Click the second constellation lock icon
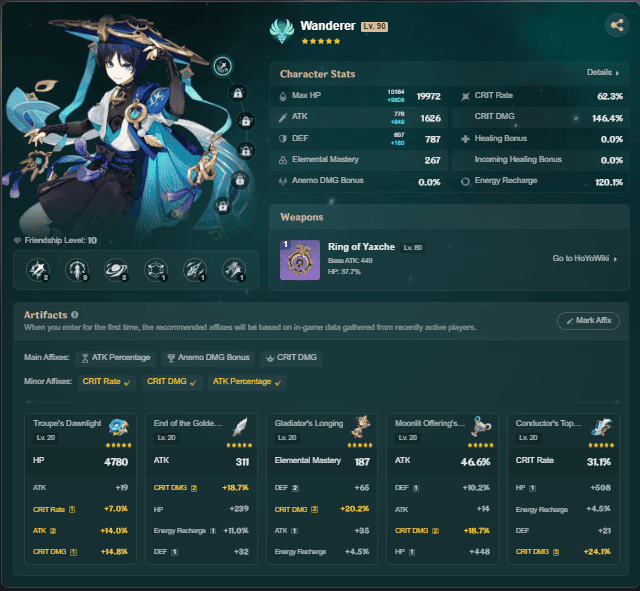640x591 pixels. click(238, 93)
